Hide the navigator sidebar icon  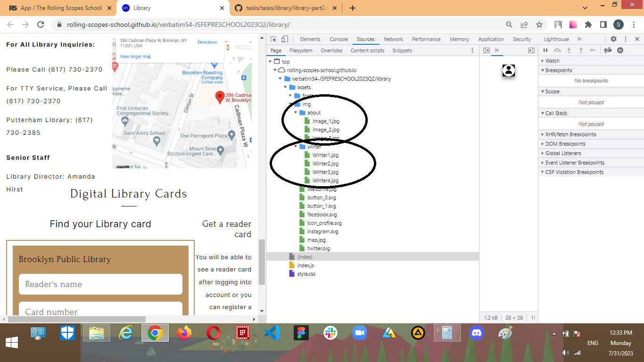tap(487, 50)
